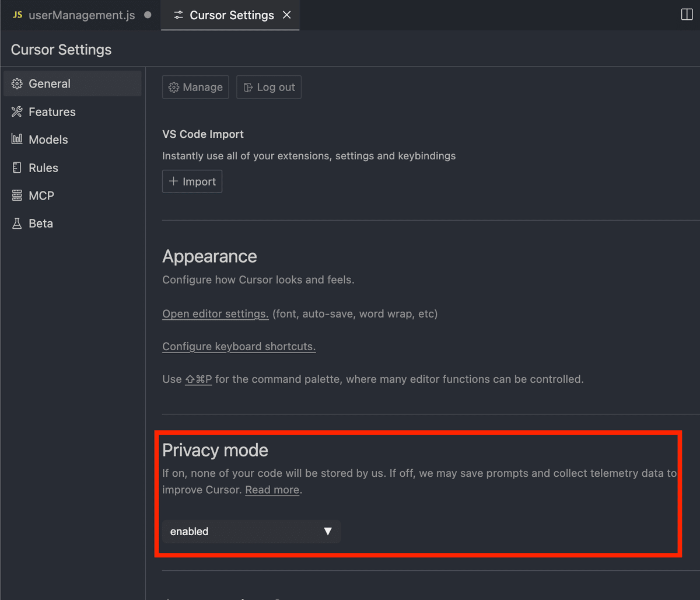
Task: Close the Cursor Settings tab
Action: [x=287, y=15]
